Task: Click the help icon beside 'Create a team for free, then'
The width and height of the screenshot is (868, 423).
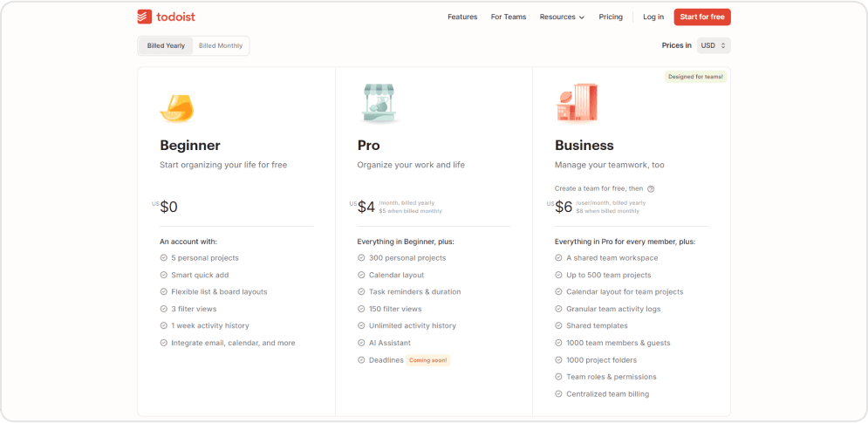Action: click(x=651, y=188)
